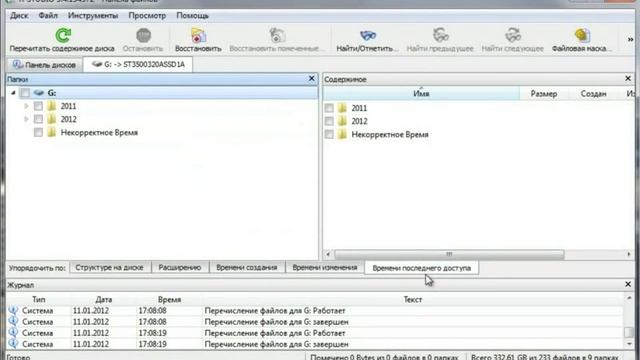Screen dimensions: 640x360
Task: Tick the 2011 checkbox in Содержимое list
Action: [x=329, y=108]
